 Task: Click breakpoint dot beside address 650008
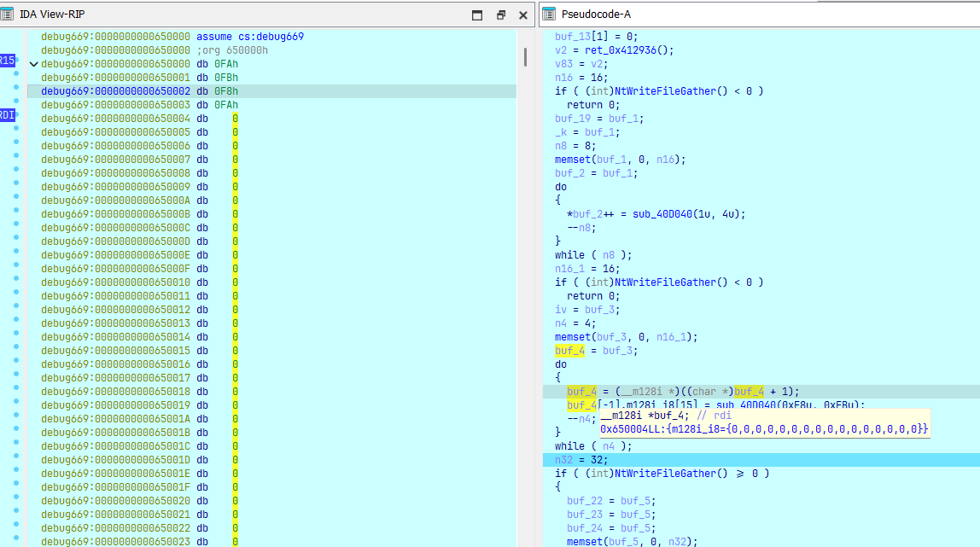point(16,173)
